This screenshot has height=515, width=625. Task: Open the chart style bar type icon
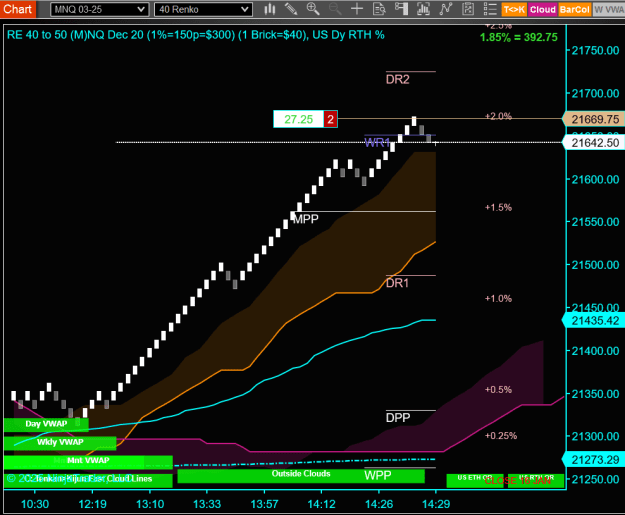click(x=270, y=9)
